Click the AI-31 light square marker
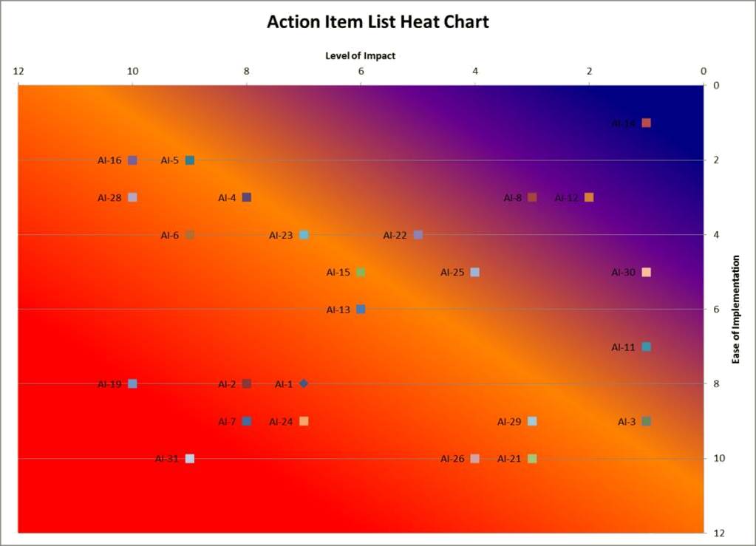756x546 pixels. 190,458
